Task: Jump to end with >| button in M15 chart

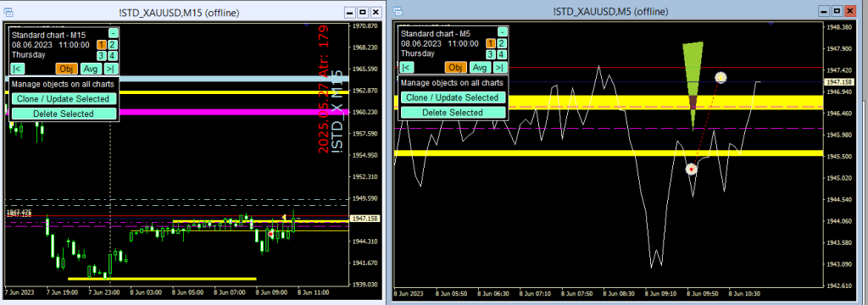Action: click(111, 69)
